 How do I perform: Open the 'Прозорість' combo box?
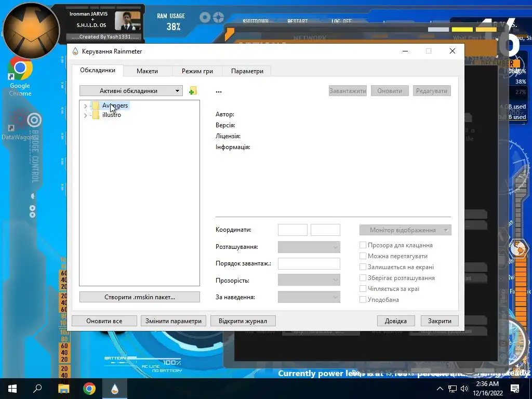tap(309, 280)
